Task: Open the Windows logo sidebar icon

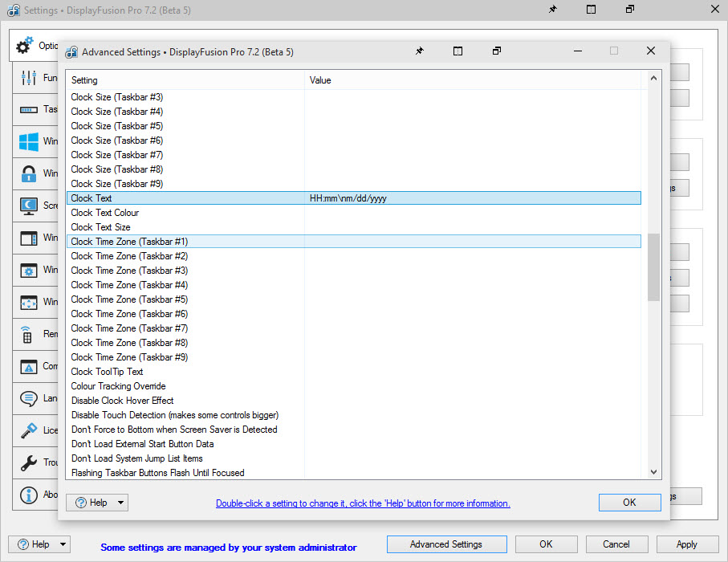Action: click(x=29, y=142)
